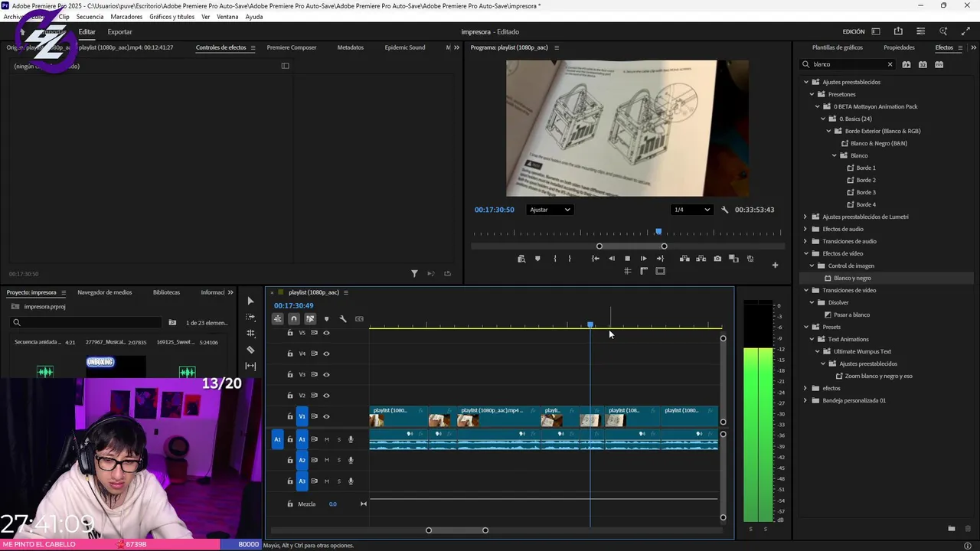This screenshot has height=551, width=980.
Task: Toggle linked selection in timeline
Action: coord(310,319)
